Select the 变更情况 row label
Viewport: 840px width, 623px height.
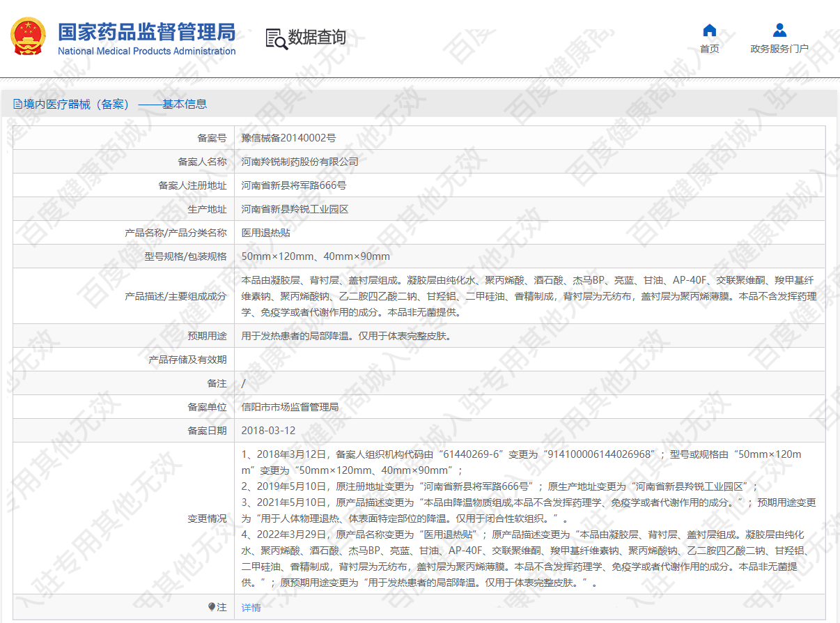click(x=208, y=518)
